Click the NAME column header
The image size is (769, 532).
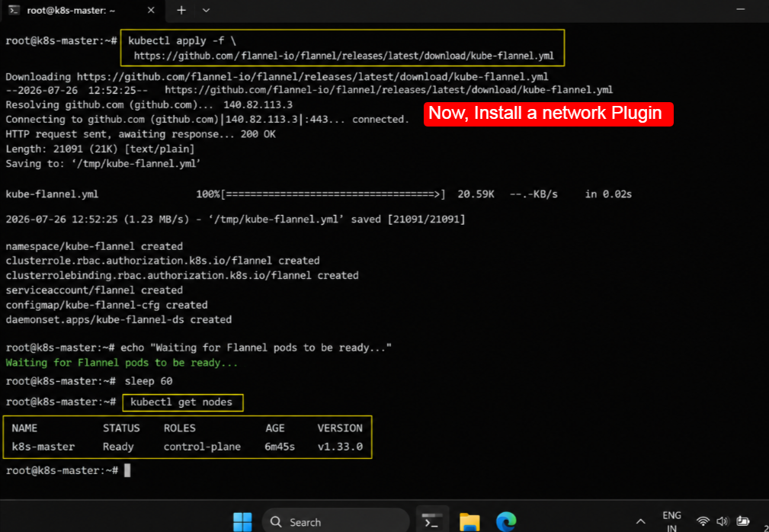[24, 428]
